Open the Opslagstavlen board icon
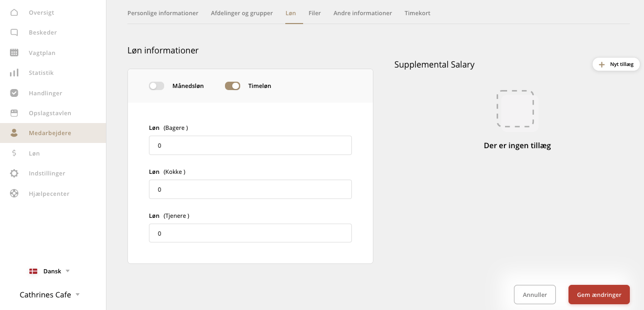Image resolution: width=644 pixels, height=310 pixels. tap(14, 113)
